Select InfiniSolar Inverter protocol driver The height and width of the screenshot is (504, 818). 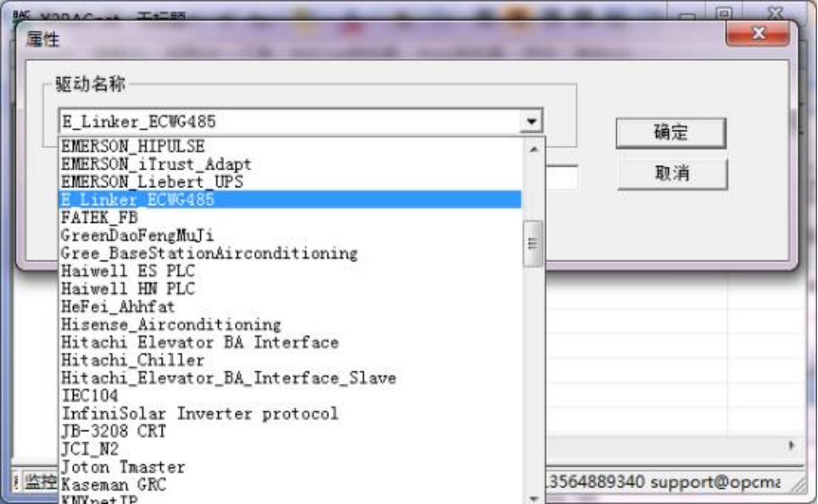tap(291, 413)
